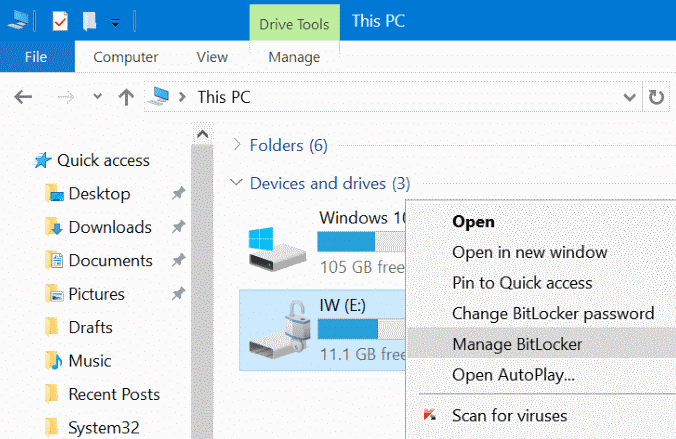Click the 11.1 GB free text
This screenshot has height=439, width=676.
tap(362, 354)
